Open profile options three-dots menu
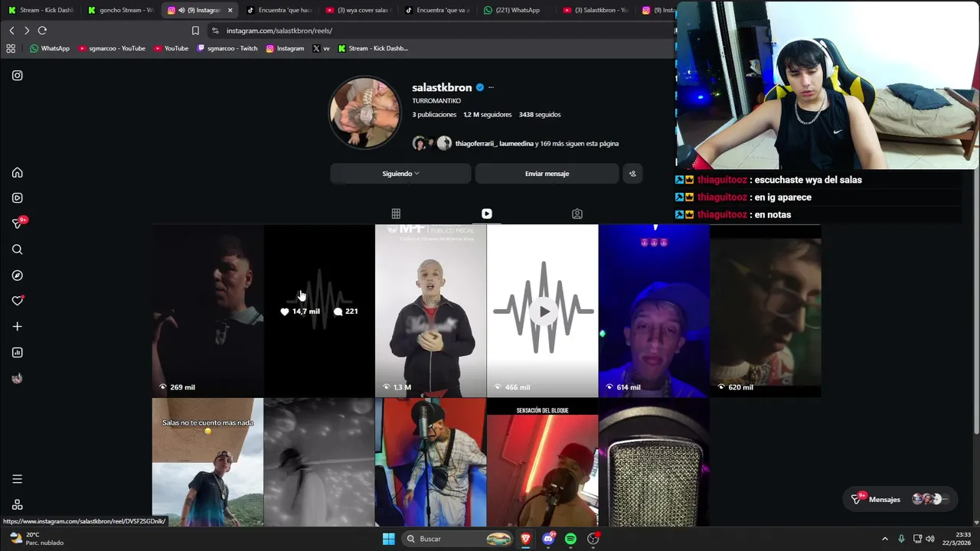Image resolution: width=980 pixels, height=551 pixels. 491,87
